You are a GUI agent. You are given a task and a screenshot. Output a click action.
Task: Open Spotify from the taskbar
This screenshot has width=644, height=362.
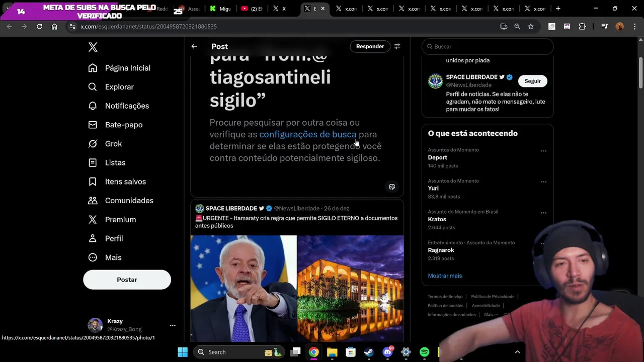[424, 352]
